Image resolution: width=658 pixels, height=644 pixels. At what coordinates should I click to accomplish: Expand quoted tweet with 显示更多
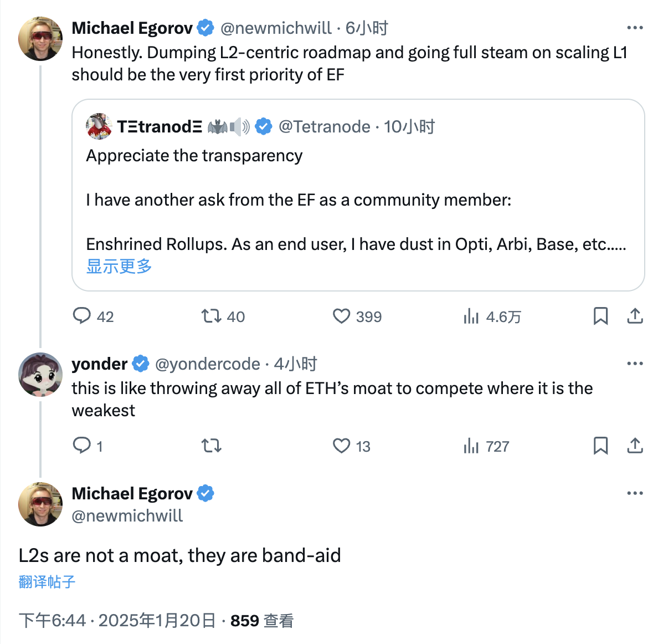click(x=119, y=267)
